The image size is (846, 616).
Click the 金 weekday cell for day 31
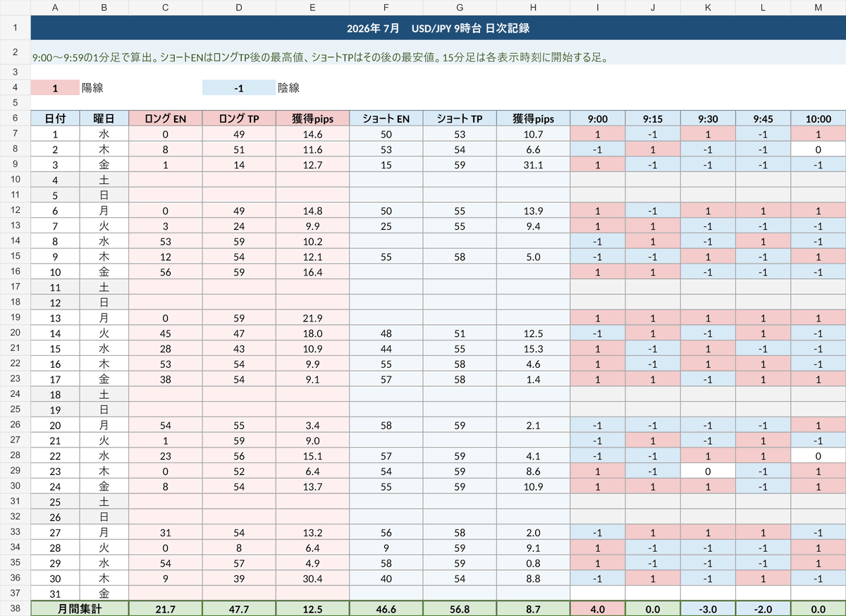click(104, 593)
